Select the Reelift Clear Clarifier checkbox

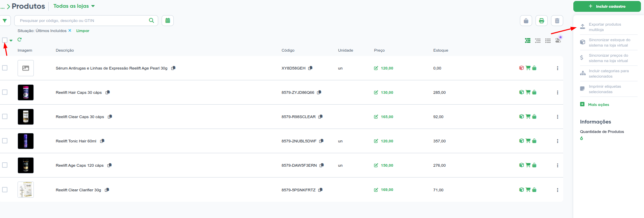(x=5, y=190)
